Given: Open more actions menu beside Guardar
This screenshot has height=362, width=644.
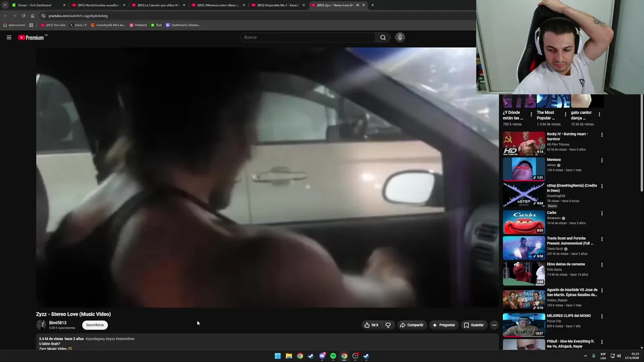Looking at the screenshot, I should [x=494, y=325].
